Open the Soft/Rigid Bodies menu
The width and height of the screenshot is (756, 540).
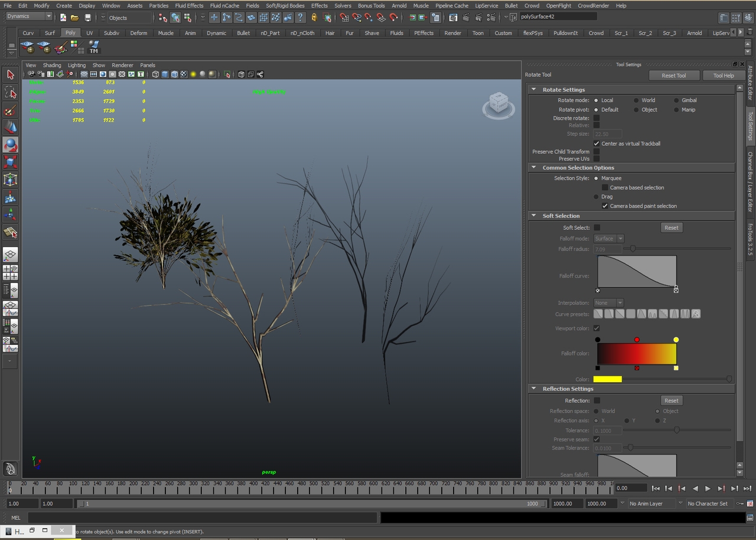click(x=285, y=5)
